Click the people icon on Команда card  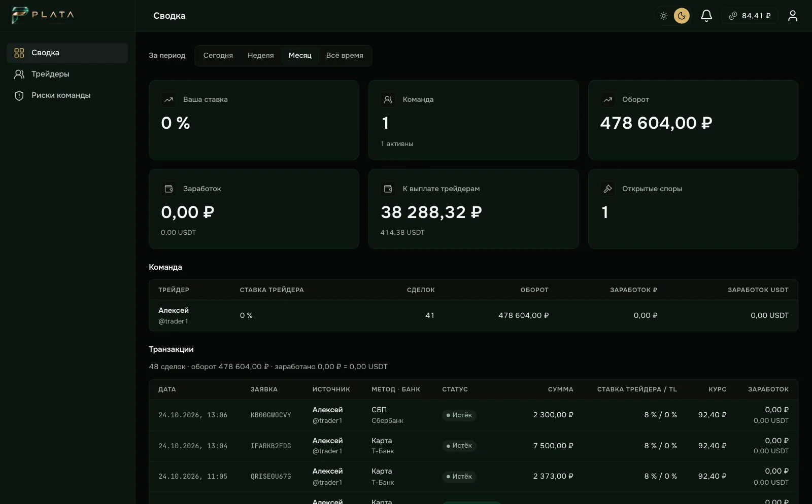388,99
